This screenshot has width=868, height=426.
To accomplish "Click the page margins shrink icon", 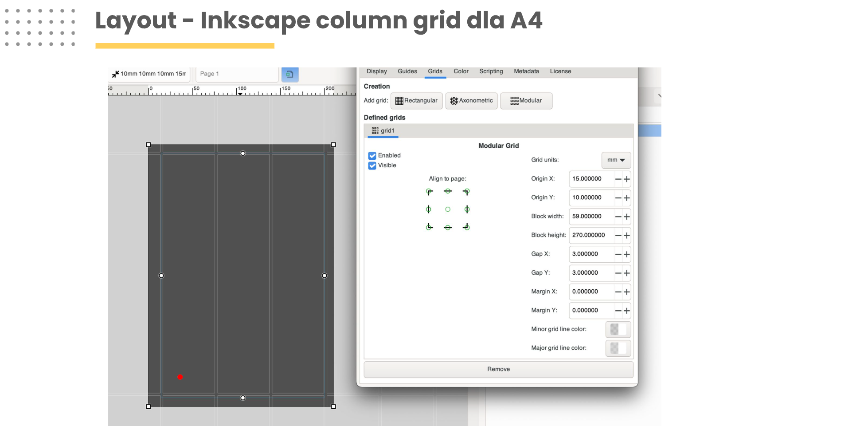I will click(x=115, y=74).
